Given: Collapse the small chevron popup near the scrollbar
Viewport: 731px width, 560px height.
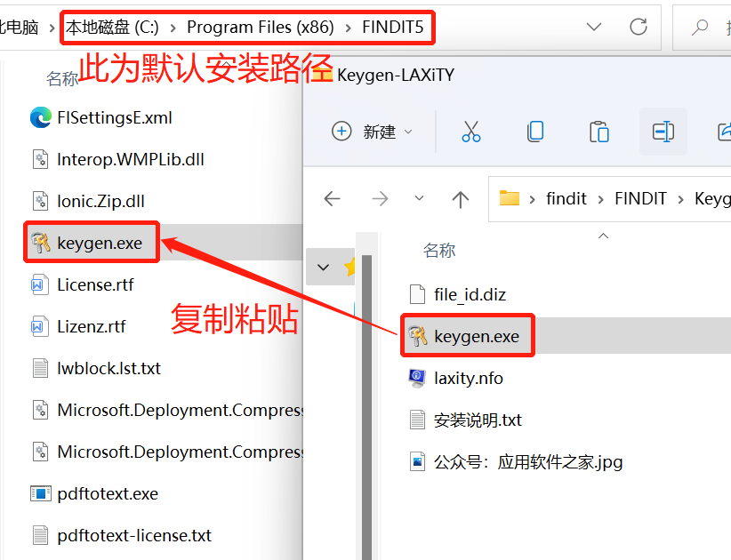Looking at the screenshot, I should coord(323,267).
